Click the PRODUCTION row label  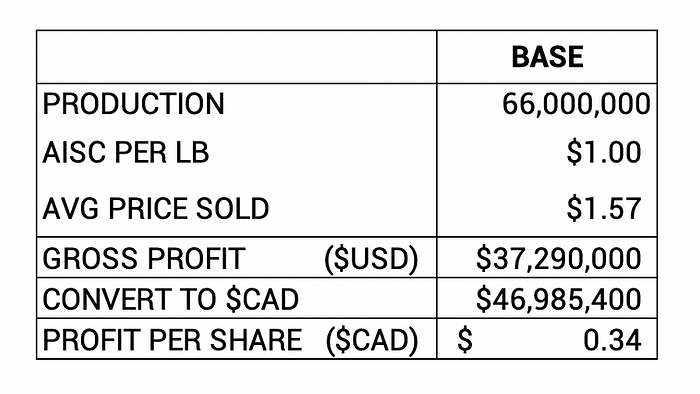(x=133, y=104)
